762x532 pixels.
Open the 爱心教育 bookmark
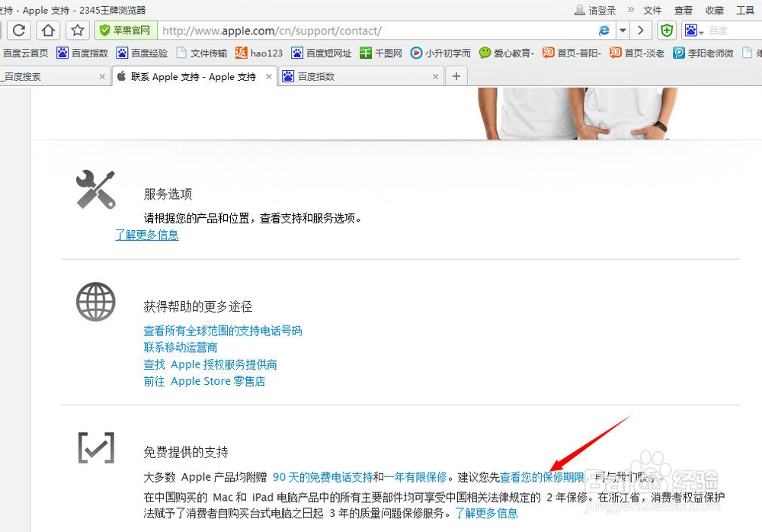click(x=507, y=53)
